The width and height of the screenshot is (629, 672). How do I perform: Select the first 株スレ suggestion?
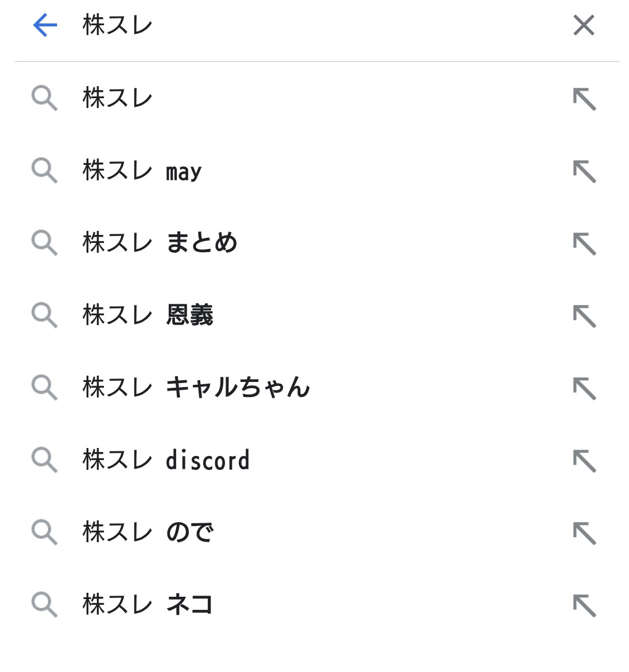pyautogui.click(x=118, y=98)
